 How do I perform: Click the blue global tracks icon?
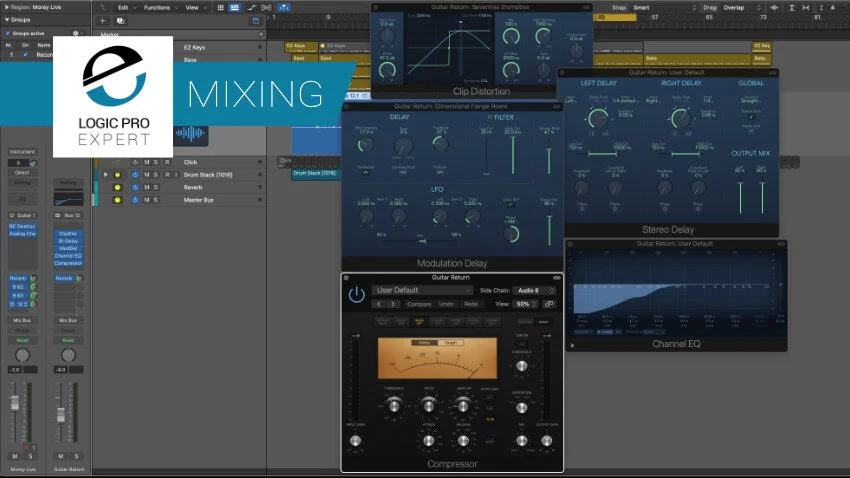tap(256, 21)
